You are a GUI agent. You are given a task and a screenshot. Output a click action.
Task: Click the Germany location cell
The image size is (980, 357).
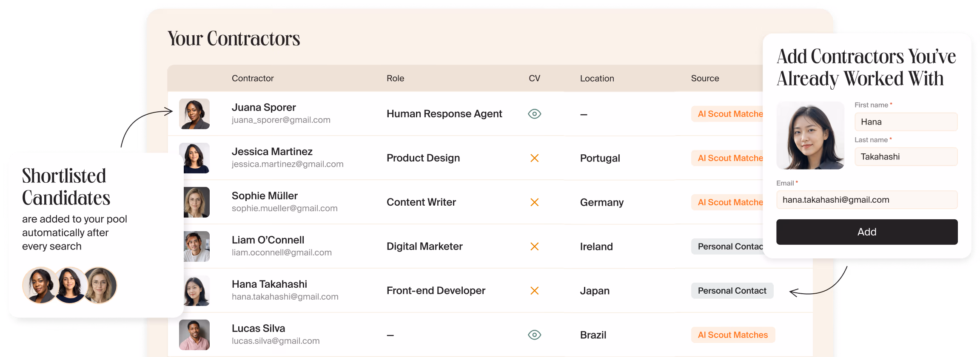click(602, 203)
